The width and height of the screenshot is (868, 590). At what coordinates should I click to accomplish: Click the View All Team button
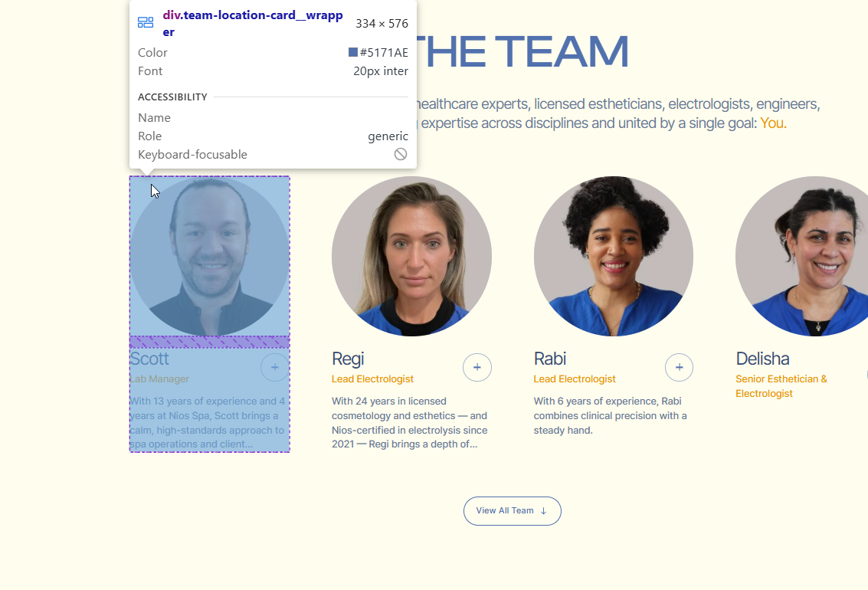[x=512, y=511]
